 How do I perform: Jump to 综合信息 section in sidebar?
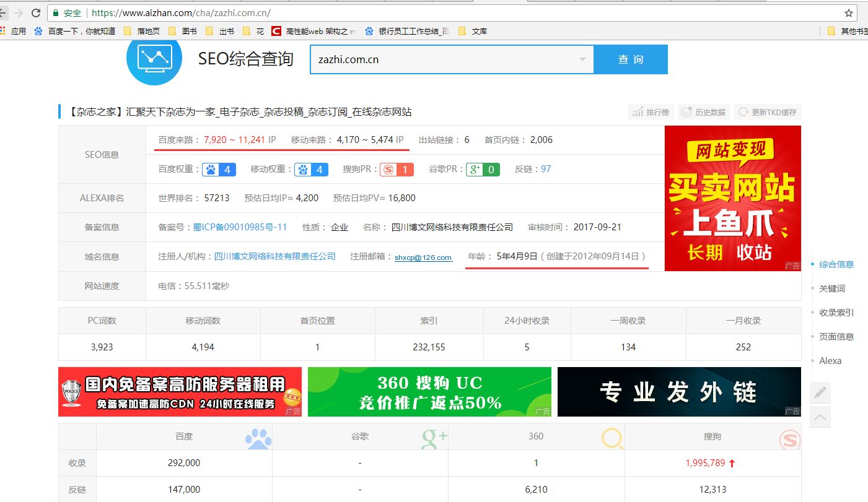coord(836,264)
